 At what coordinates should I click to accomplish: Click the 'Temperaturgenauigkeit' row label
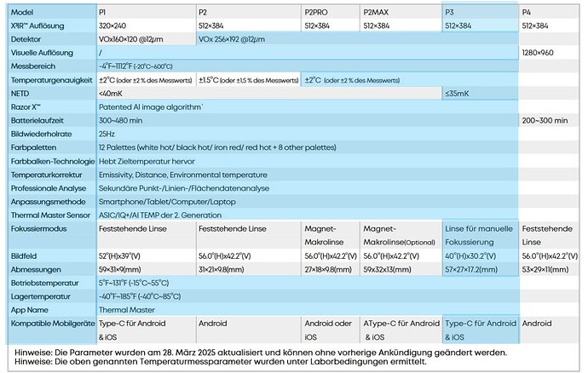tap(52, 80)
